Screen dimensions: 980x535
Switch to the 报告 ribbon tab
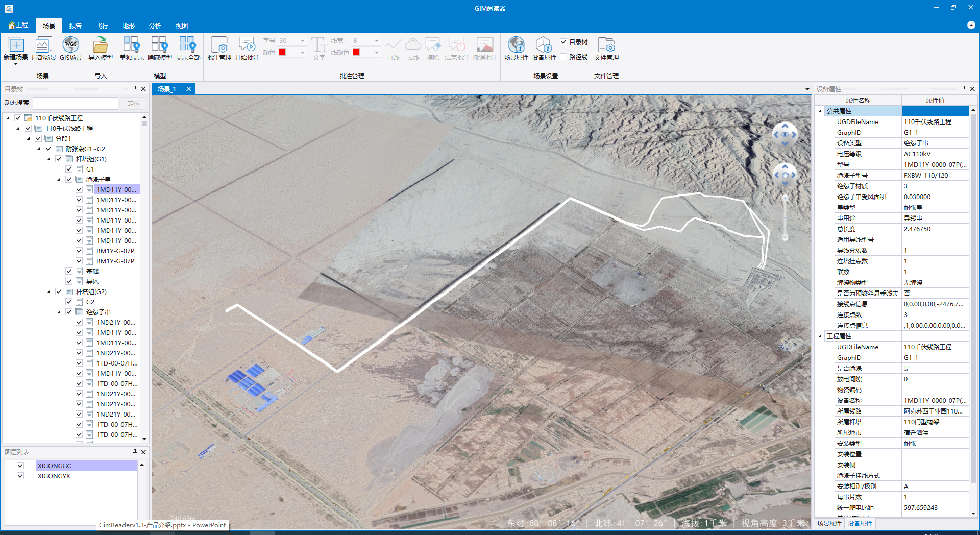[76, 26]
